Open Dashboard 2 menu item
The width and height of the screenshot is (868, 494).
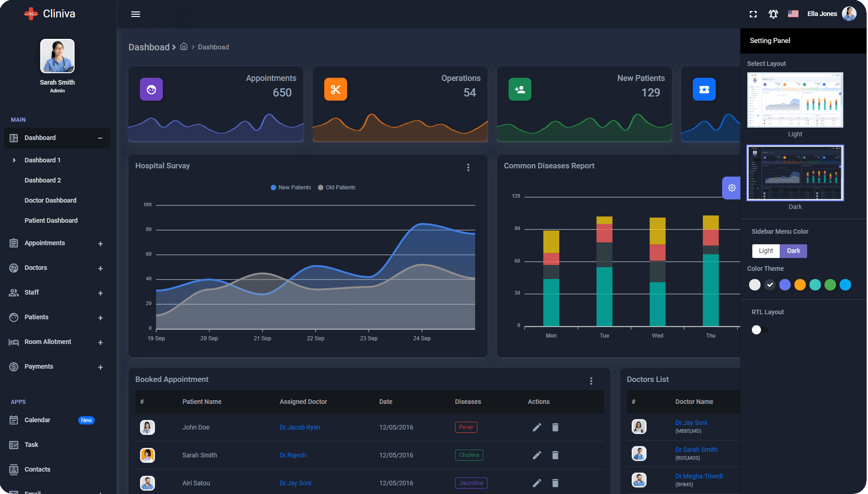pyautogui.click(x=43, y=180)
